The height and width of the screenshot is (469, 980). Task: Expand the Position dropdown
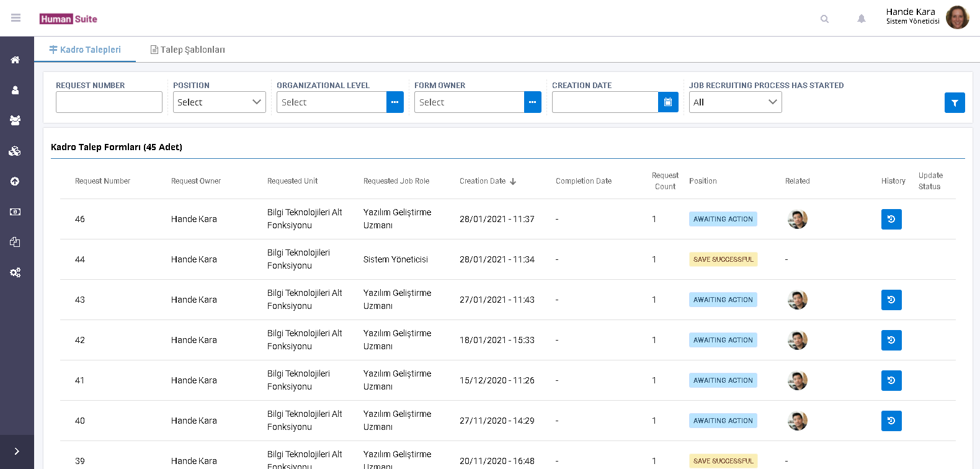point(219,102)
